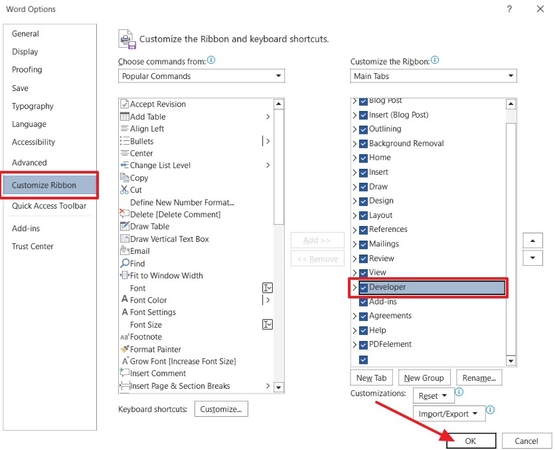Viewport: 555px width, 450px height.
Task: Click the Cancel button
Action: (x=526, y=441)
